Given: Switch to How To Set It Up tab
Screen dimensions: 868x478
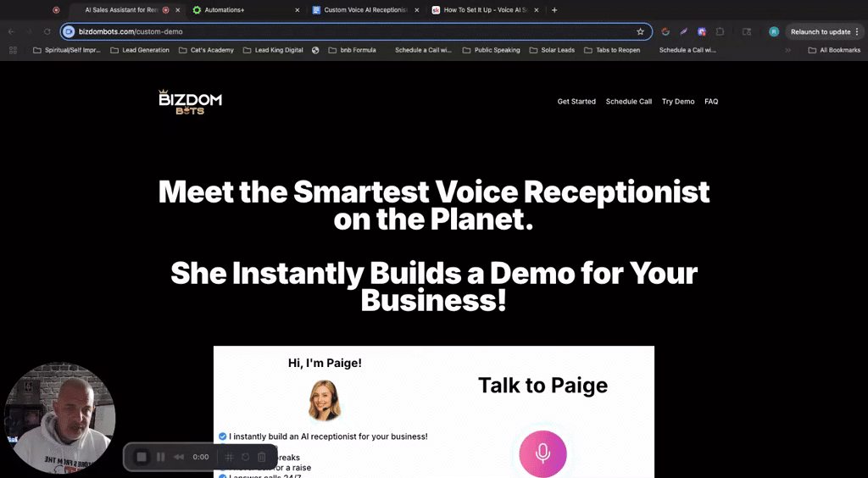Looking at the screenshot, I should [485, 10].
